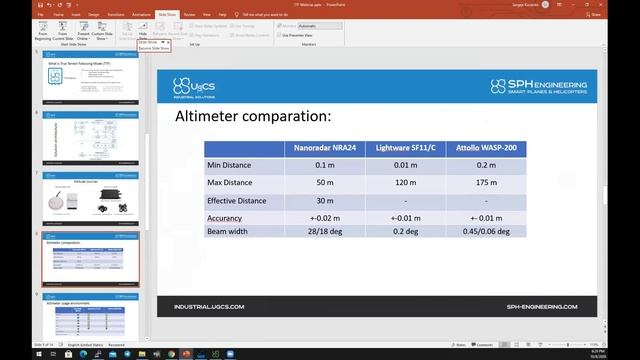Click the Microsoft Store taskbar icon

(x=69, y=354)
